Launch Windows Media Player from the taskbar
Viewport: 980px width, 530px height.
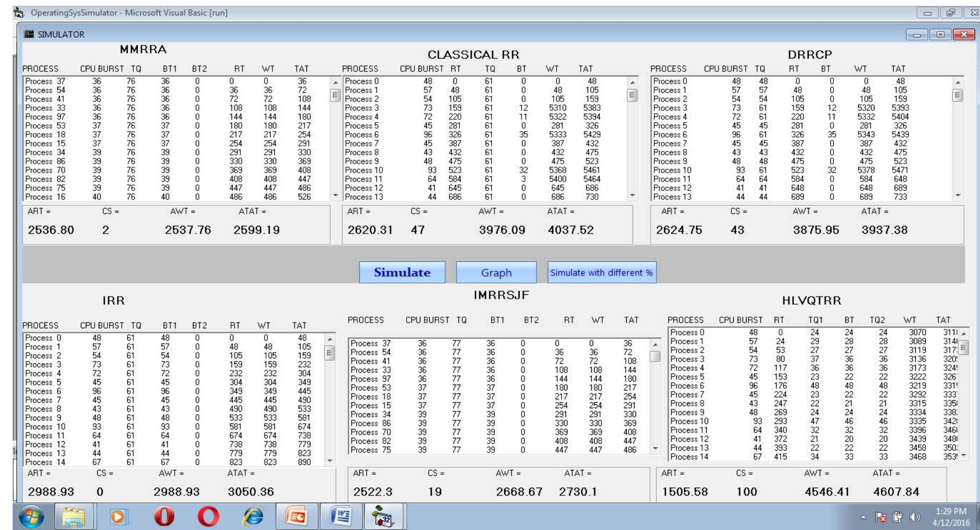tap(118, 516)
